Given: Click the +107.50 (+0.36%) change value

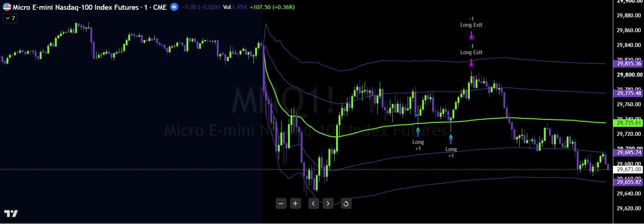Looking at the screenshot, I should point(272,7).
